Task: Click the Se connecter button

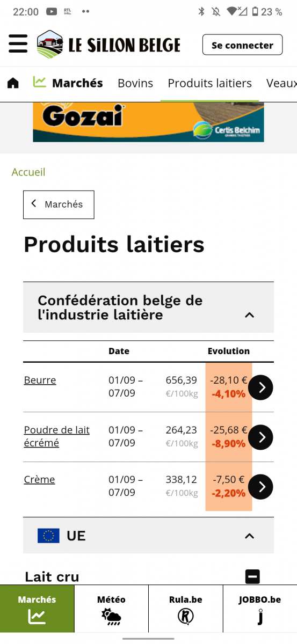Action: click(x=242, y=45)
